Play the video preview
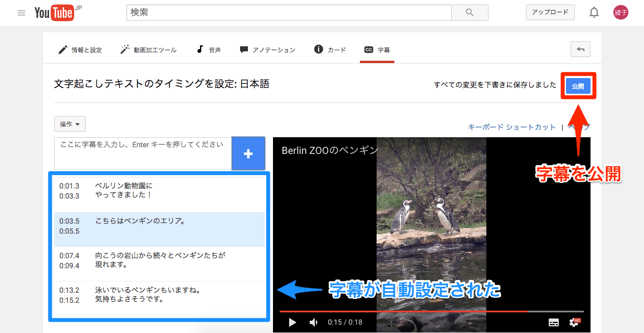 [x=292, y=322]
